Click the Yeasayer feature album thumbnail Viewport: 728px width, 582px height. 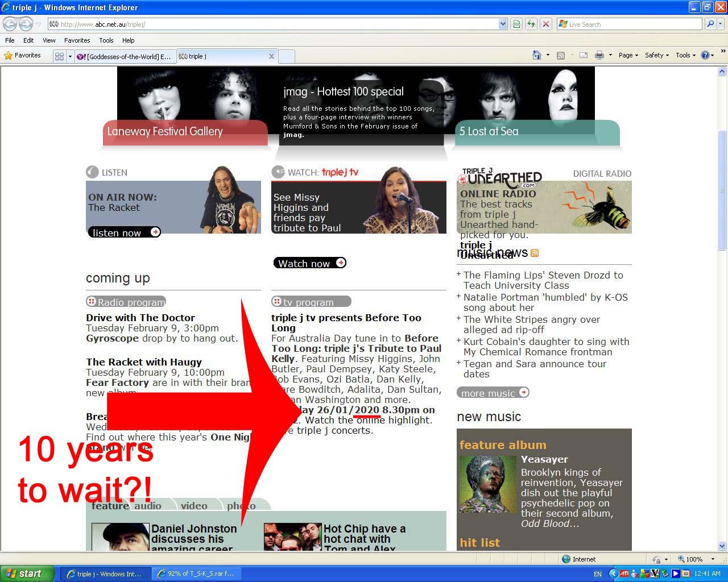(x=487, y=484)
